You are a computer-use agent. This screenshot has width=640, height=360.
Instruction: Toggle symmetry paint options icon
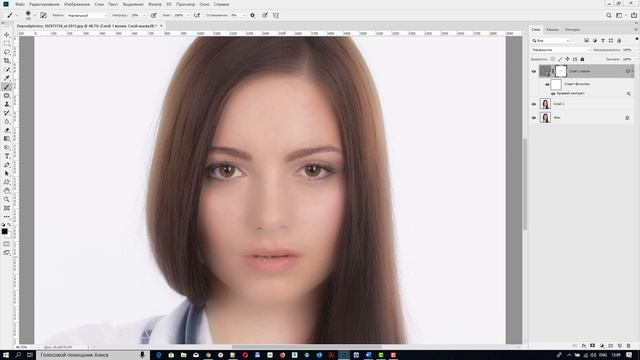(x=276, y=15)
